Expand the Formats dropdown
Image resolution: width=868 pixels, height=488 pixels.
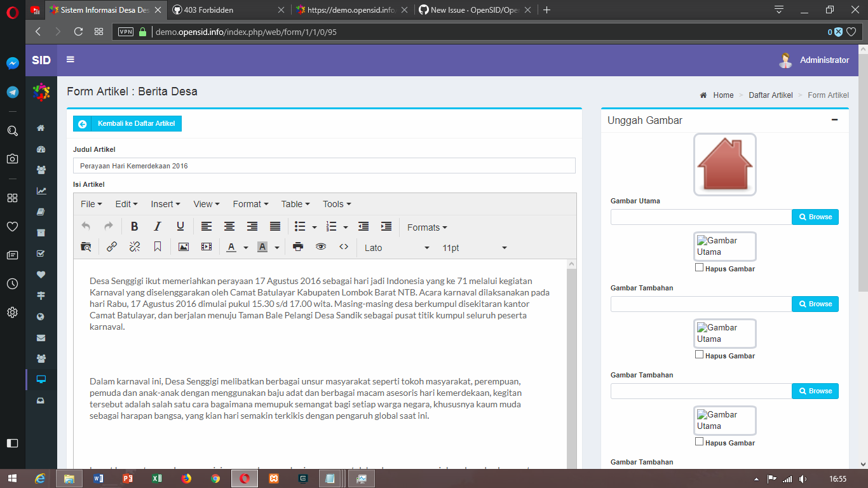(427, 227)
